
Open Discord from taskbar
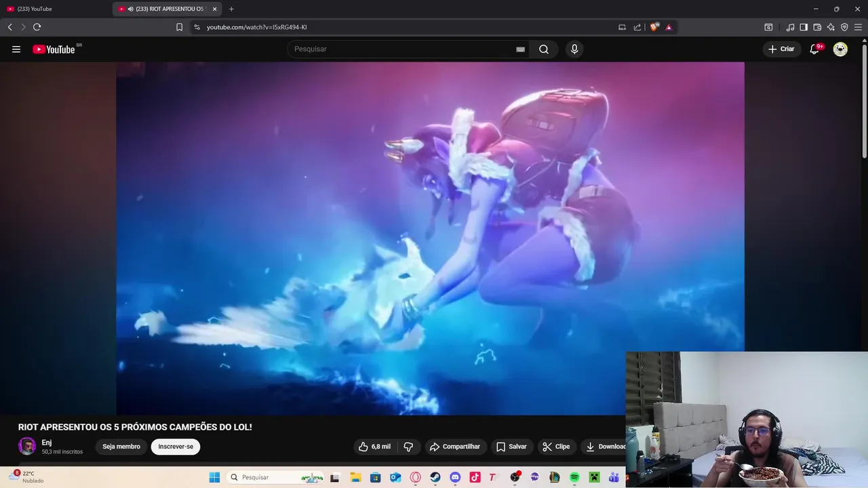pos(455,477)
